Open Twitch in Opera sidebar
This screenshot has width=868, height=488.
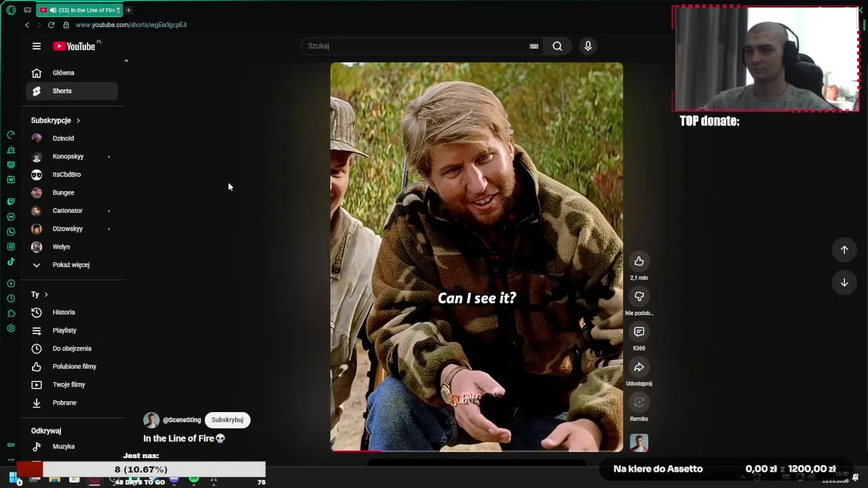point(11,201)
